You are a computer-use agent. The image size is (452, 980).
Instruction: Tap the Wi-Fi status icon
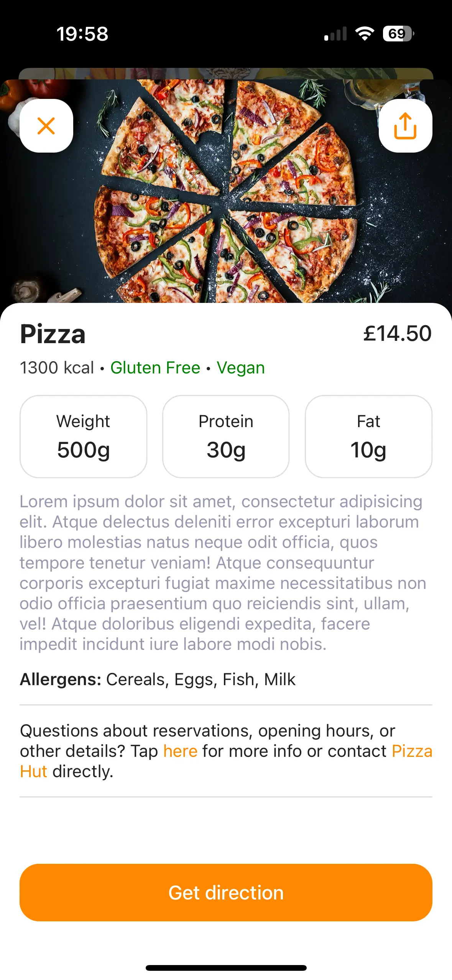(365, 34)
